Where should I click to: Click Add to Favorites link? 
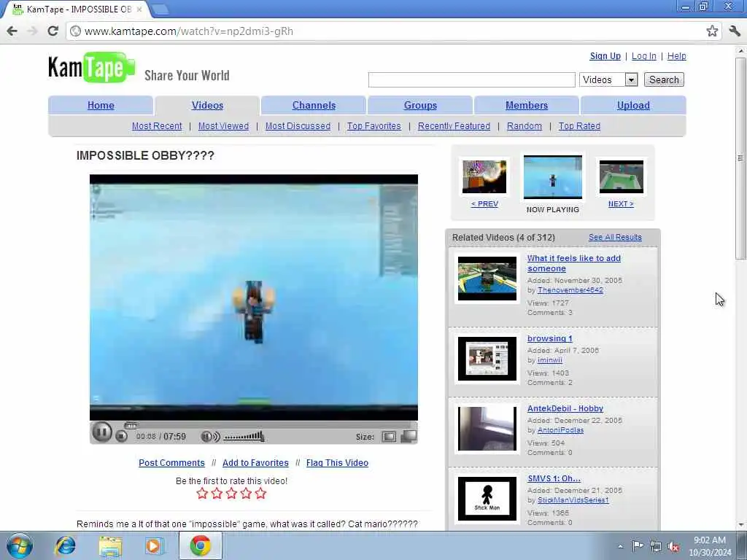255,462
